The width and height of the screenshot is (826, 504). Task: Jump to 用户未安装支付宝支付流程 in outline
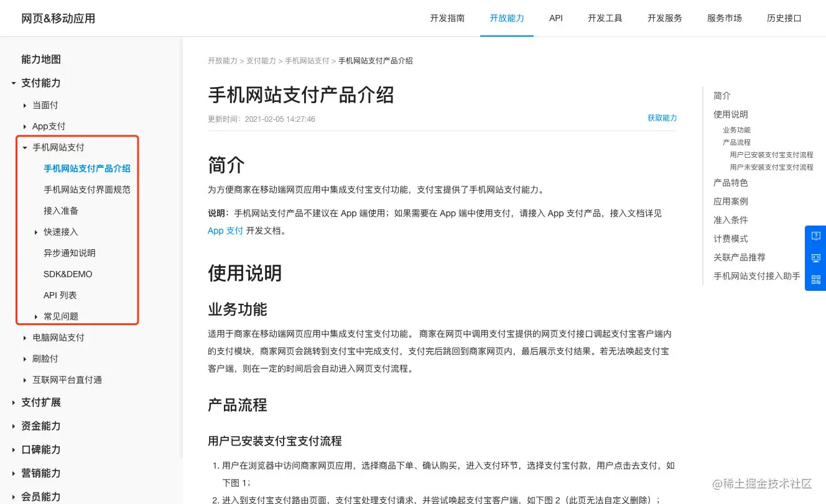tap(772, 167)
